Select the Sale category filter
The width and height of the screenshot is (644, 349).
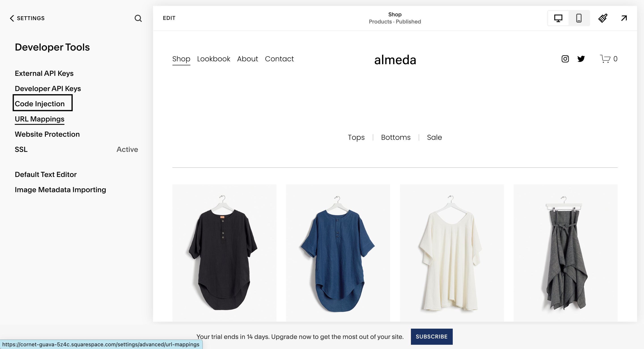click(434, 137)
